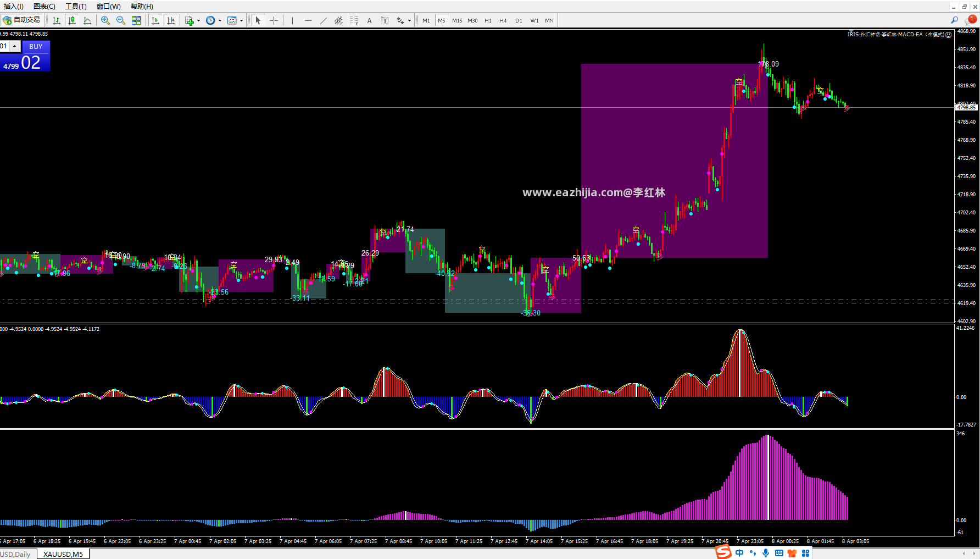Image resolution: width=980 pixels, height=559 pixels.
Task: Open the search magnifier icon
Action: [954, 20]
